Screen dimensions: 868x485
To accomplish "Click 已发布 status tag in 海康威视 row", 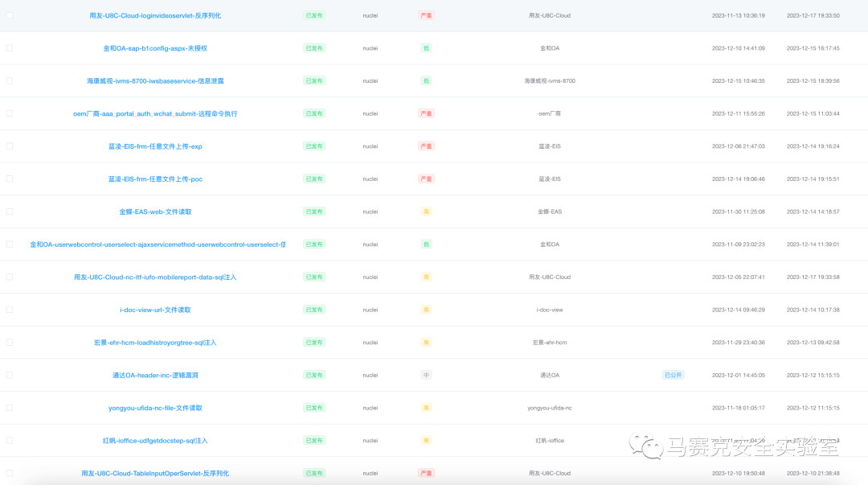I will [314, 81].
